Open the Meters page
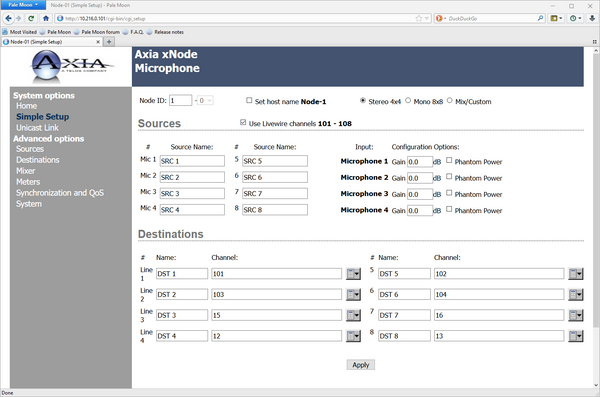This screenshot has height=397, width=600. tap(28, 182)
